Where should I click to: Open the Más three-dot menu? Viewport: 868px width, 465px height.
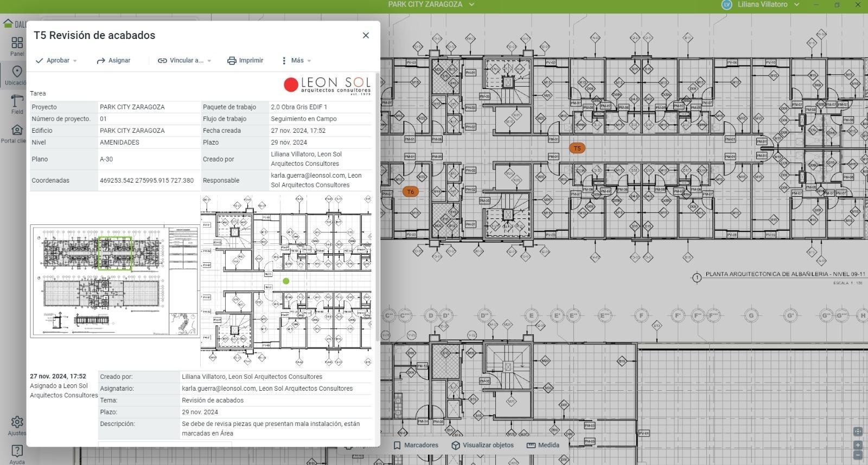[292, 61]
